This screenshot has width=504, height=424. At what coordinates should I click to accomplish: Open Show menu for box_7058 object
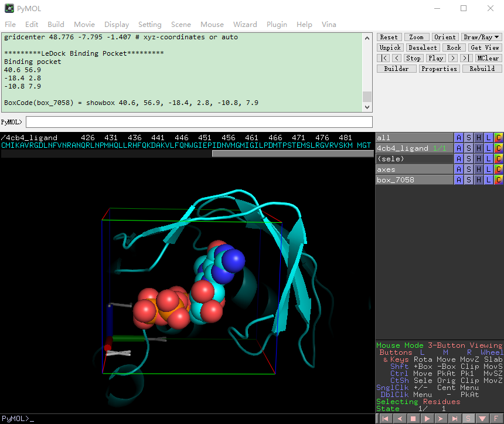(469, 180)
